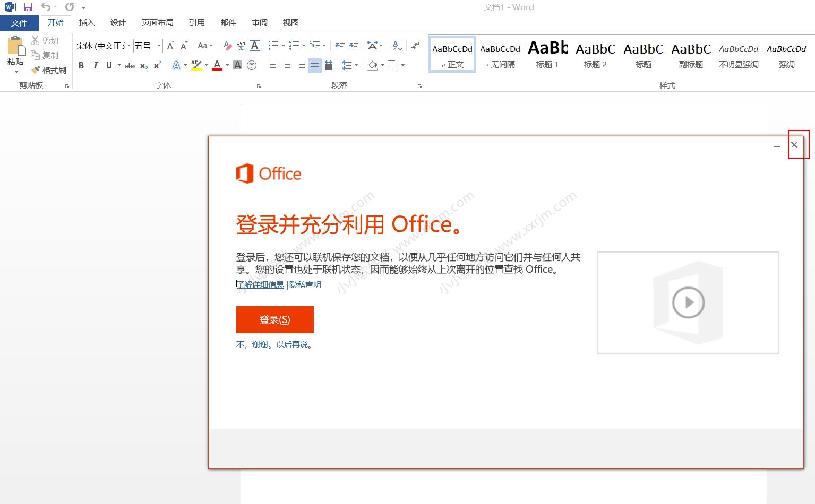Play the Office introduction video
The width and height of the screenshot is (815, 504).
tap(688, 302)
